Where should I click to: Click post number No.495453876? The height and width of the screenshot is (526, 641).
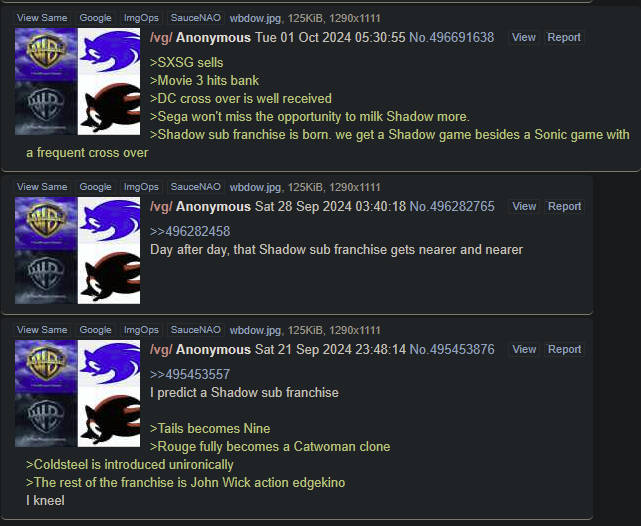tap(452, 349)
